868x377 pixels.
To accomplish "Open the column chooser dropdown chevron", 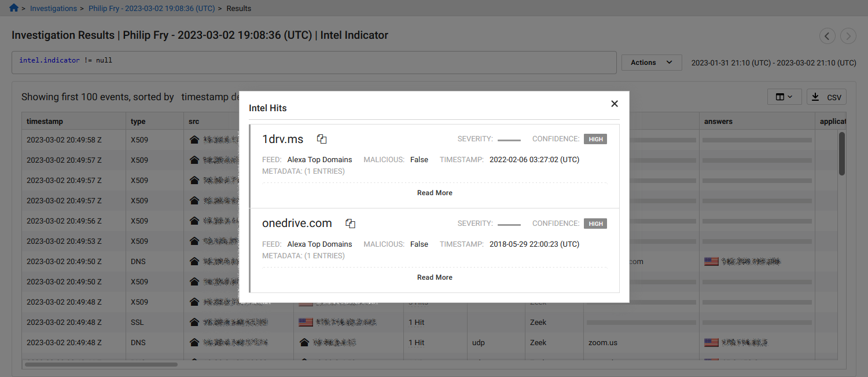I will coord(790,97).
